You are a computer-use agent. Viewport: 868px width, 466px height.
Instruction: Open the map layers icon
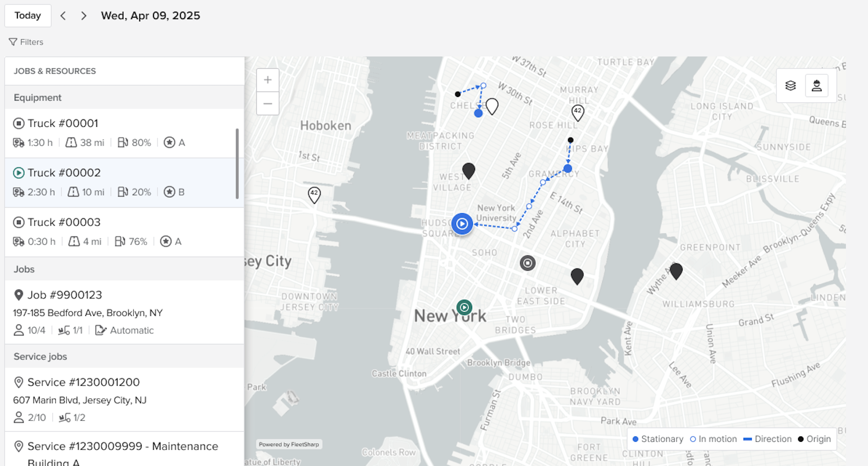coord(790,86)
